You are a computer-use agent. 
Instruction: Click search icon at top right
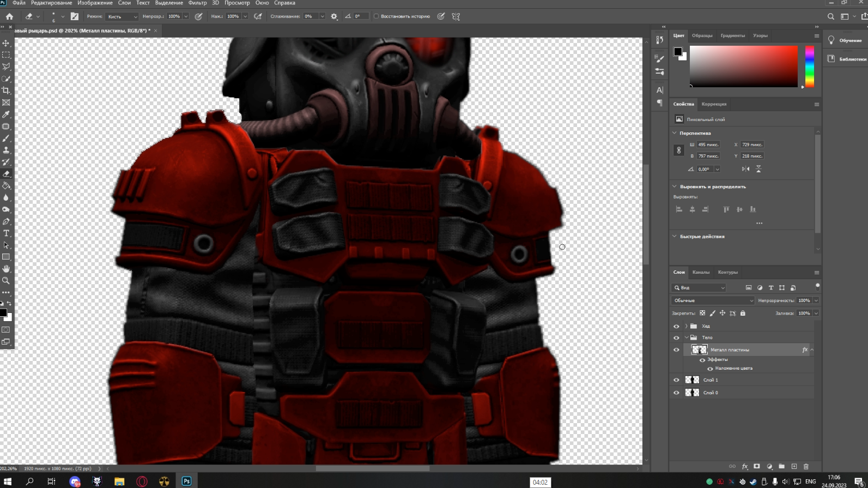click(831, 16)
